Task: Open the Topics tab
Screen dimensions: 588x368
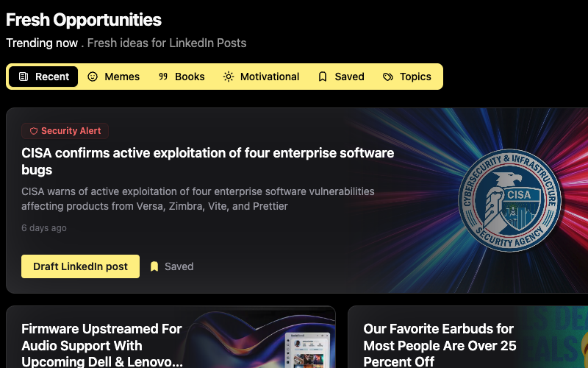Action: point(407,77)
